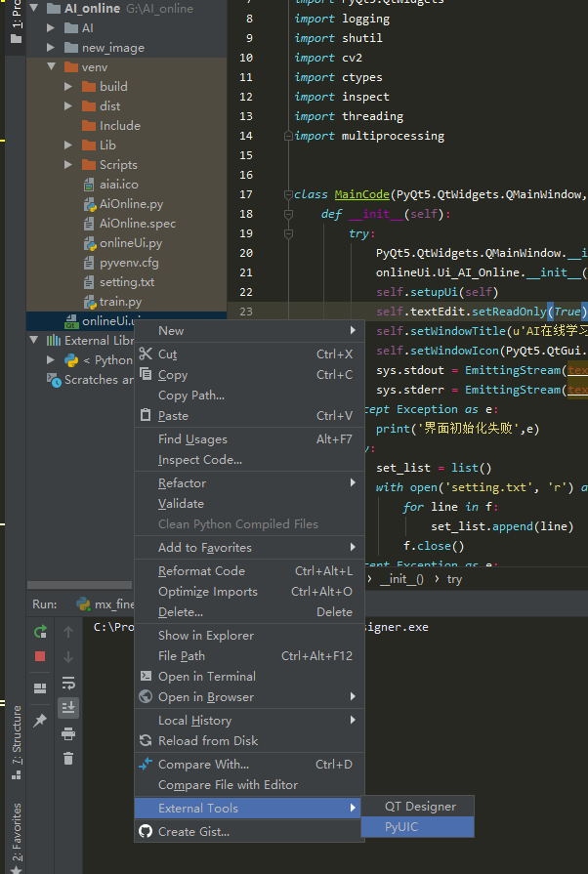Open the 2: Favorites tool window tab
588x874 pixels.
coord(17,838)
